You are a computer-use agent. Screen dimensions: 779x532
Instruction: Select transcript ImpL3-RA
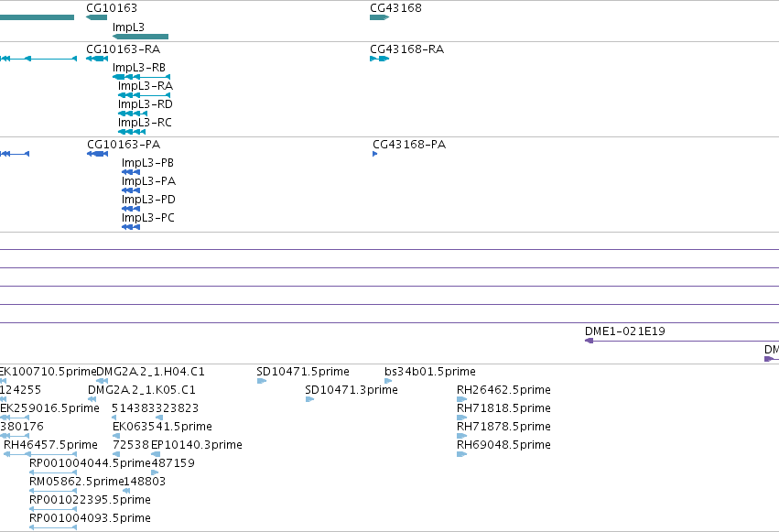[x=145, y=86]
